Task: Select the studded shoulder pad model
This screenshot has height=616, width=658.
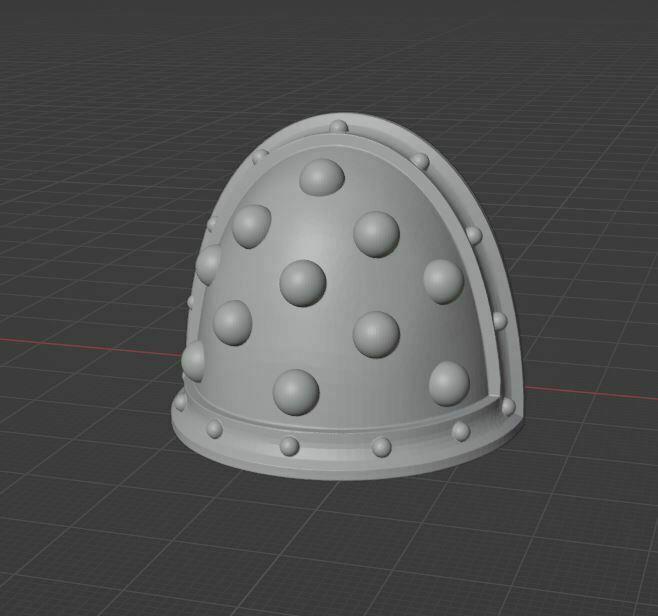Action: 347,296
